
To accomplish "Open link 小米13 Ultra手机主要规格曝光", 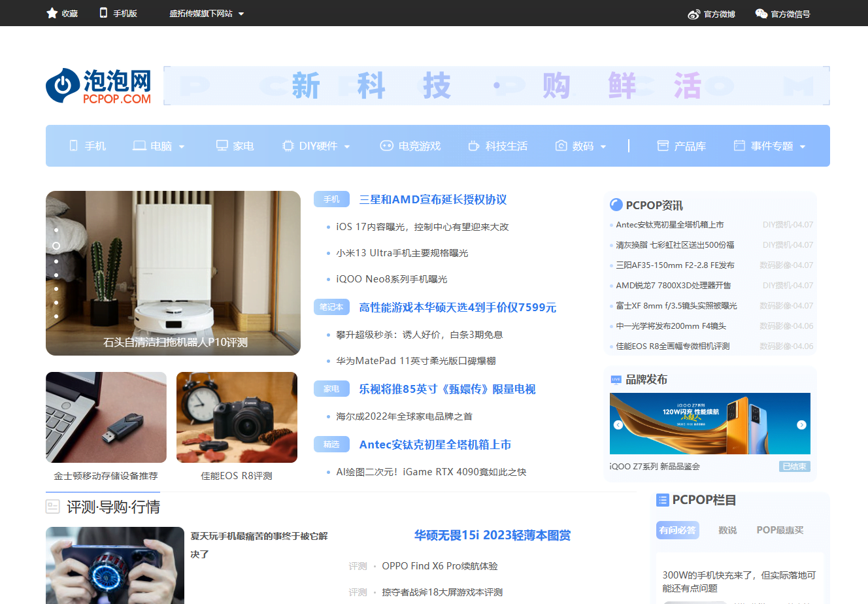I will (x=402, y=253).
